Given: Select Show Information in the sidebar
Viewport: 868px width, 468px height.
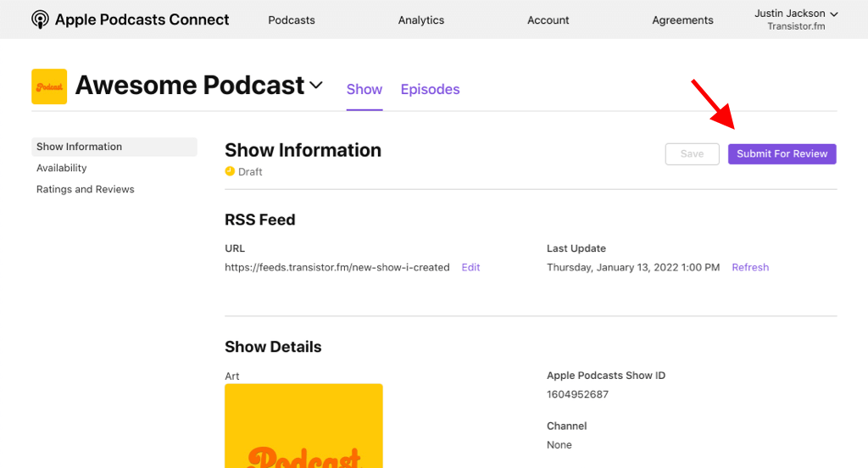Looking at the screenshot, I should pos(80,147).
